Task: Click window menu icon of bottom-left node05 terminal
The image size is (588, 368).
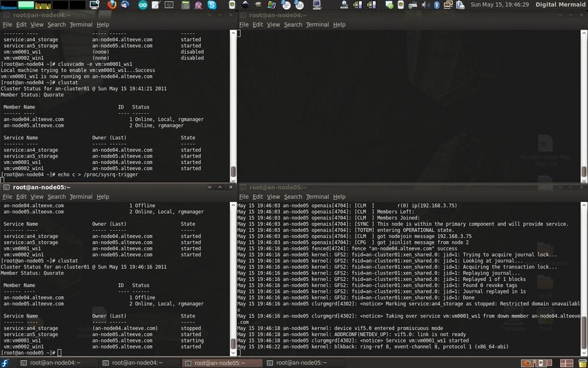Action: [x=7, y=187]
